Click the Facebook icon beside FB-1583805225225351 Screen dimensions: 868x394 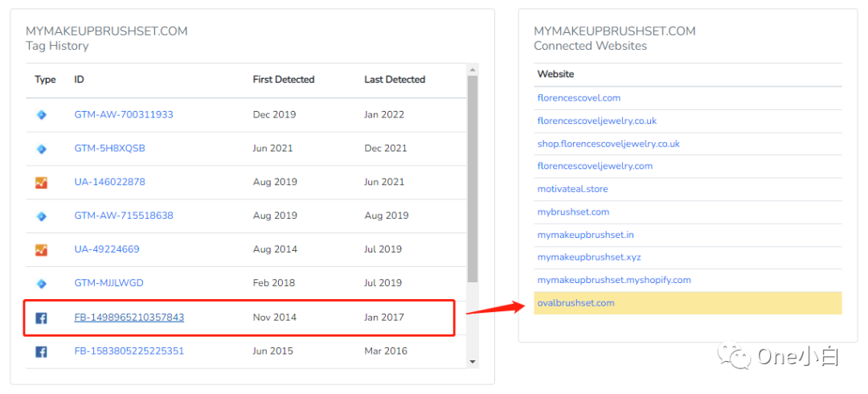pyautogui.click(x=42, y=351)
